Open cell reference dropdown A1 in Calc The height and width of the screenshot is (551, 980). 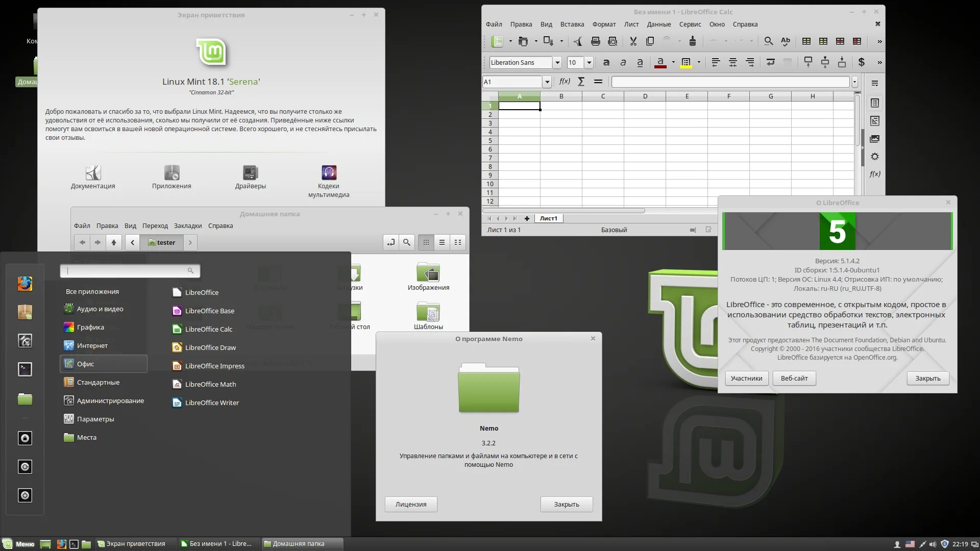tap(547, 82)
